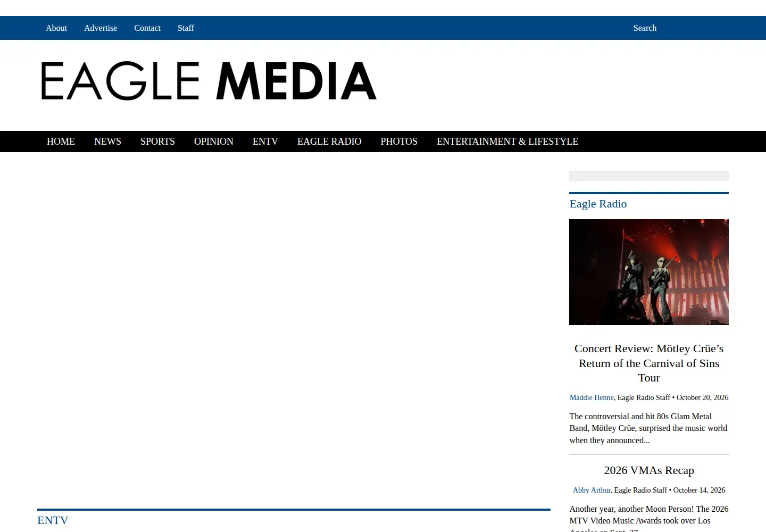The width and height of the screenshot is (766, 532).
Task: View author Maddie Henne's profile
Action: tap(592, 397)
